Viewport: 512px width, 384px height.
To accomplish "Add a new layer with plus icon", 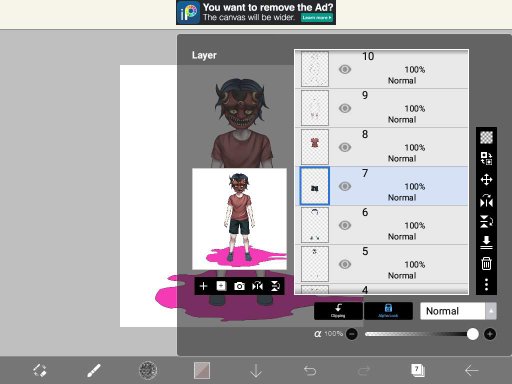I will tap(203, 286).
